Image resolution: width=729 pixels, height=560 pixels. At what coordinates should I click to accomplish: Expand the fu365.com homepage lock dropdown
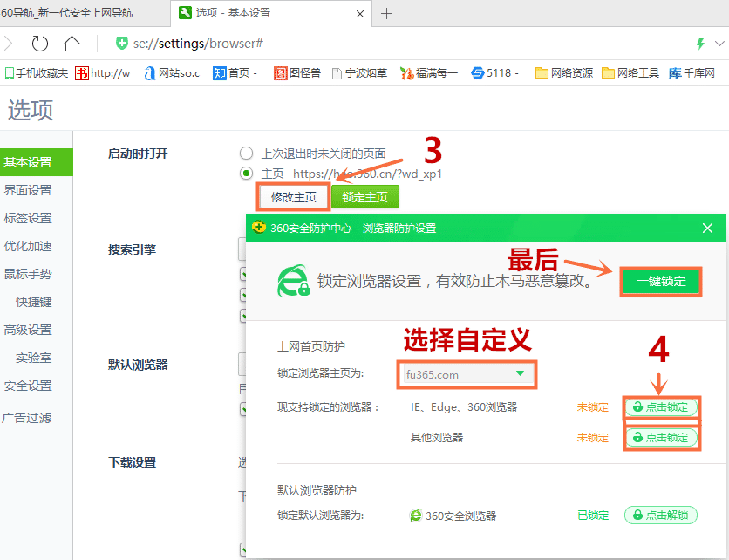click(520, 374)
